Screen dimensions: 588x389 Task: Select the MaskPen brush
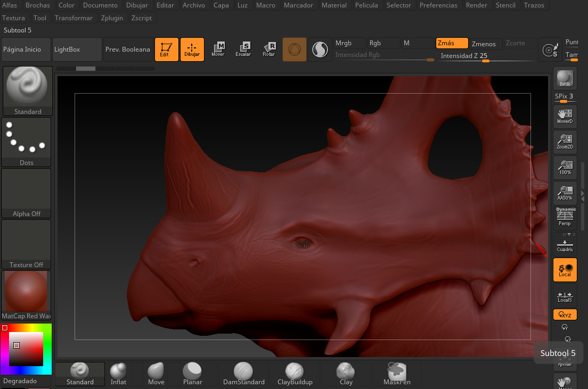click(x=397, y=374)
